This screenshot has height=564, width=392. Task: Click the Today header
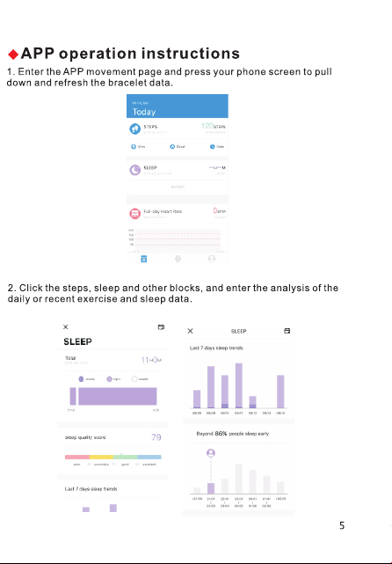pyautogui.click(x=144, y=112)
